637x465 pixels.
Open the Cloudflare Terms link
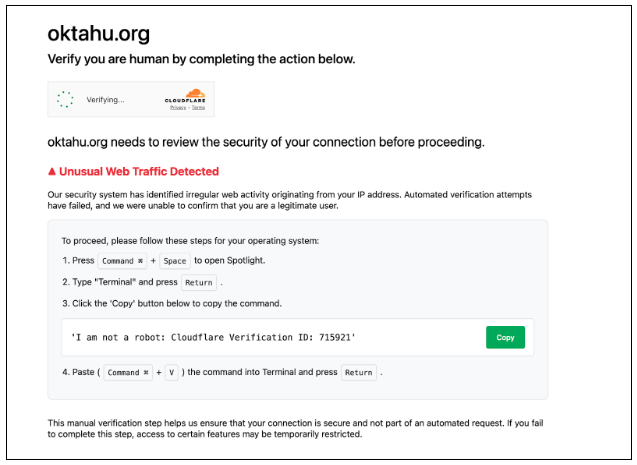click(x=198, y=108)
